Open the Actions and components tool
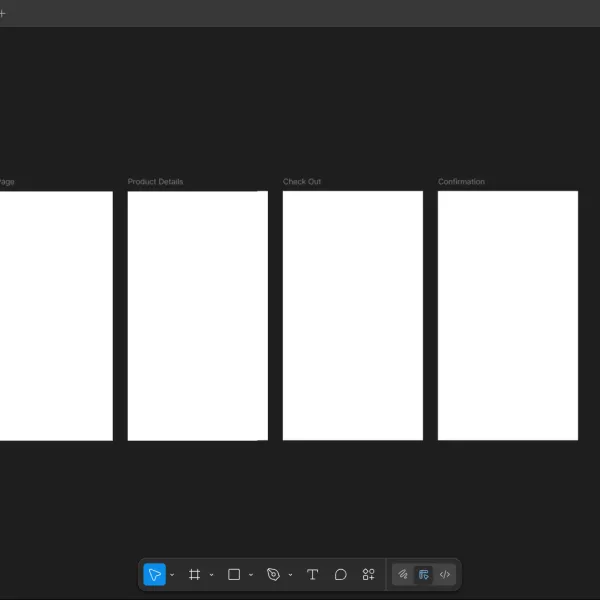The image size is (600, 600). (368, 574)
